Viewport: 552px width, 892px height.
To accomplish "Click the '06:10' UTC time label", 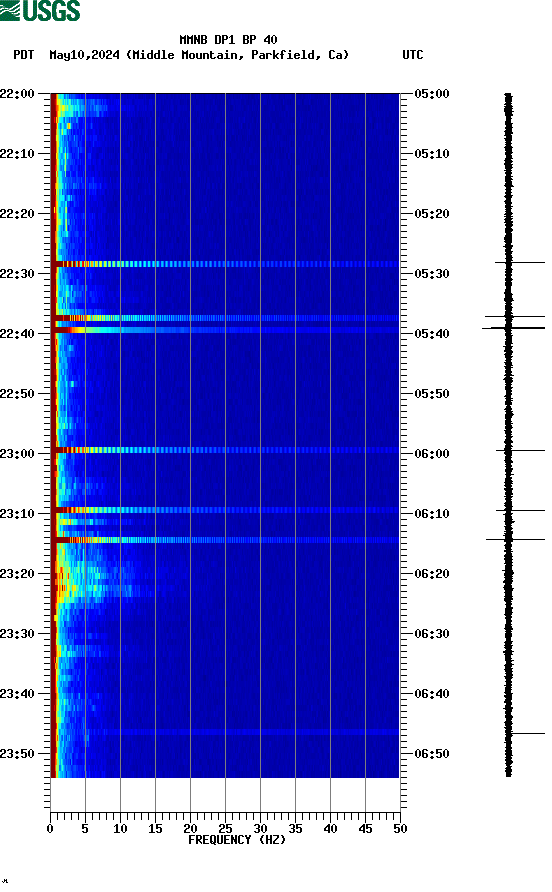I will click(432, 514).
